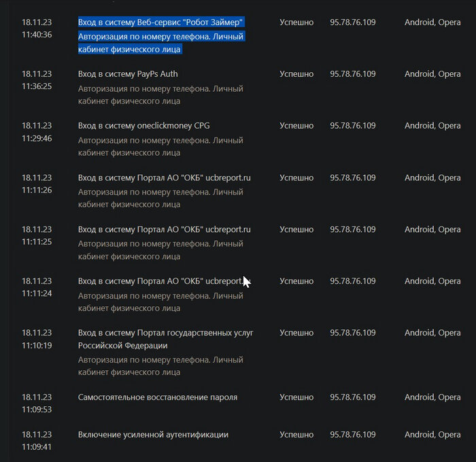Click the ucbreport.ru entry logged at 11:11:26
Image resolution: width=476 pixels, height=462 pixels.
coord(165,178)
